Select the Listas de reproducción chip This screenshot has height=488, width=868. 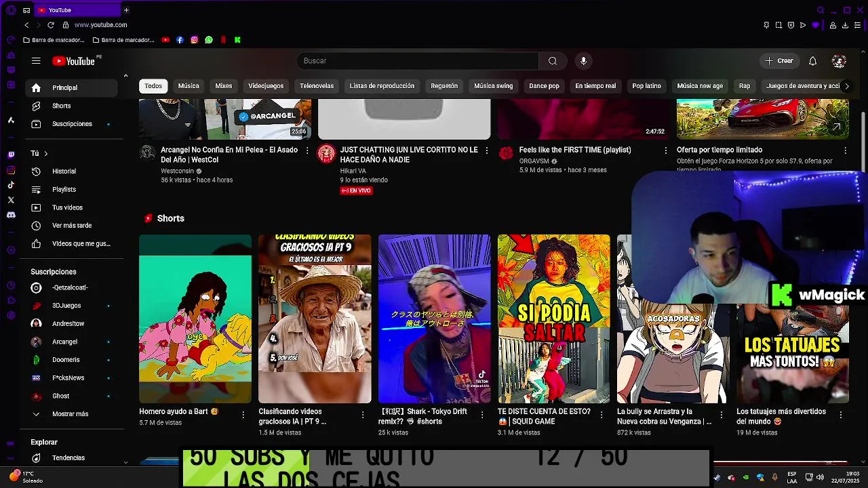click(382, 86)
